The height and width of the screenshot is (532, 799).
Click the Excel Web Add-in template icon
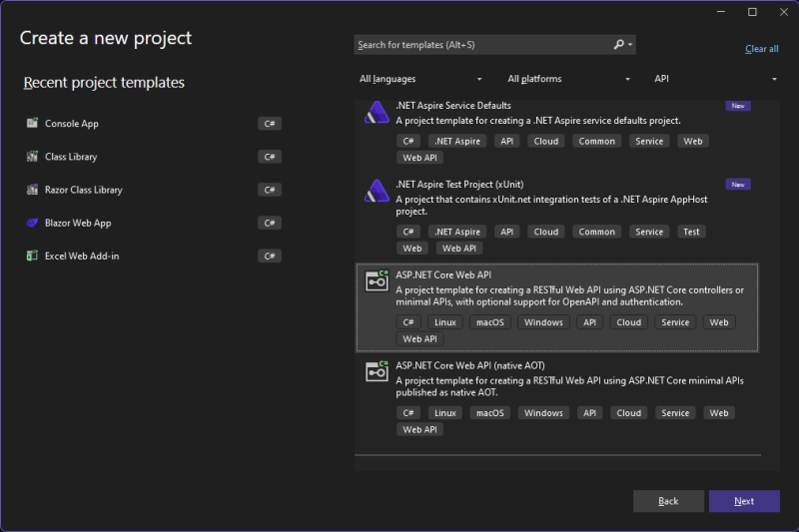(x=32, y=256)
